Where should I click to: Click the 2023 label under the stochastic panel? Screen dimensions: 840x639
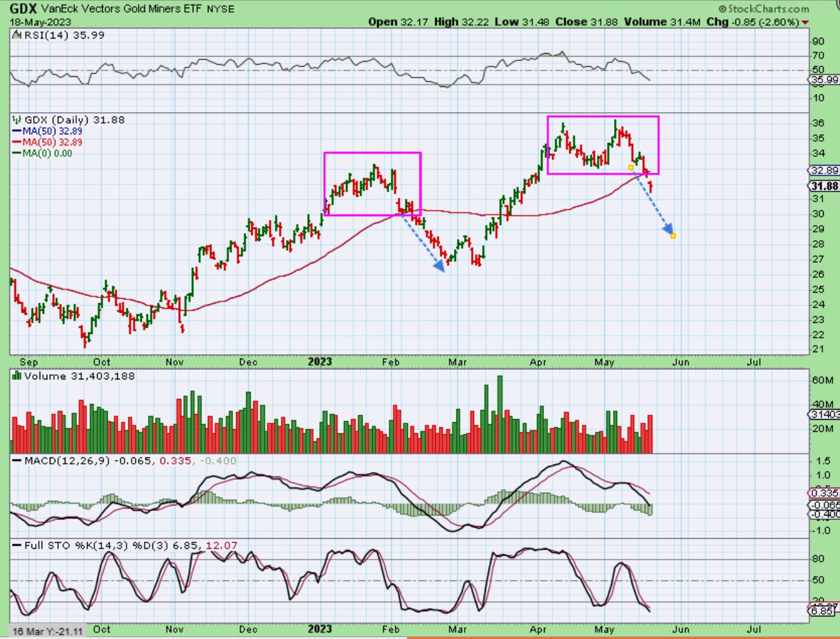pyautogui.click(x=320, y=629)
